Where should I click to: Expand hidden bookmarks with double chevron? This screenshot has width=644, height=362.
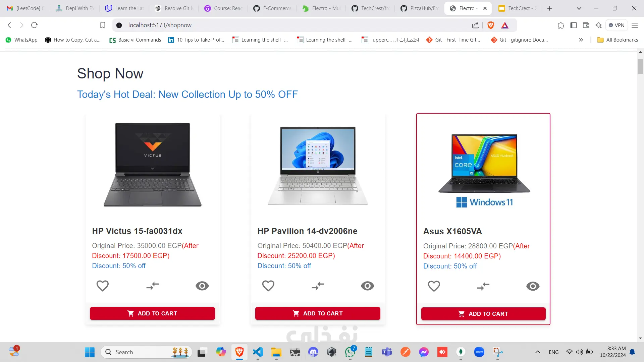coord(581,40)
